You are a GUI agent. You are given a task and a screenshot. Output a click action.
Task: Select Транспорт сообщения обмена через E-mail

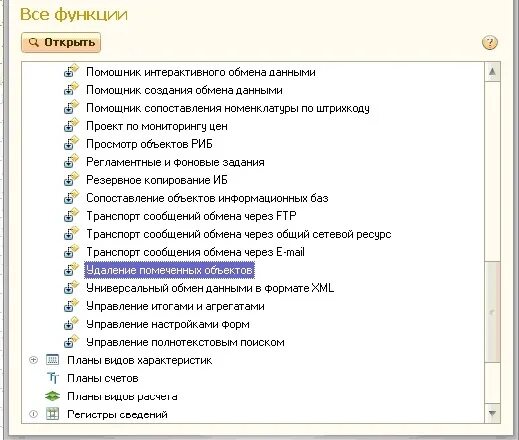195,252
